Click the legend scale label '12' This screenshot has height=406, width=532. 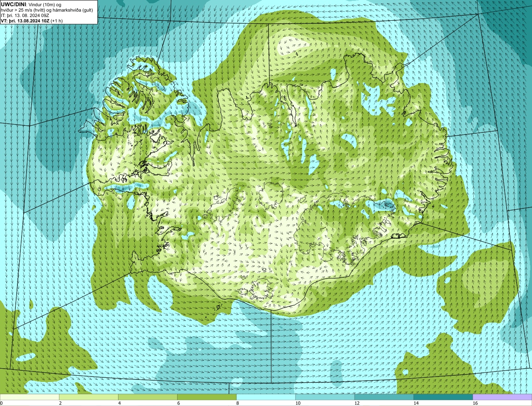coord(357,403)
